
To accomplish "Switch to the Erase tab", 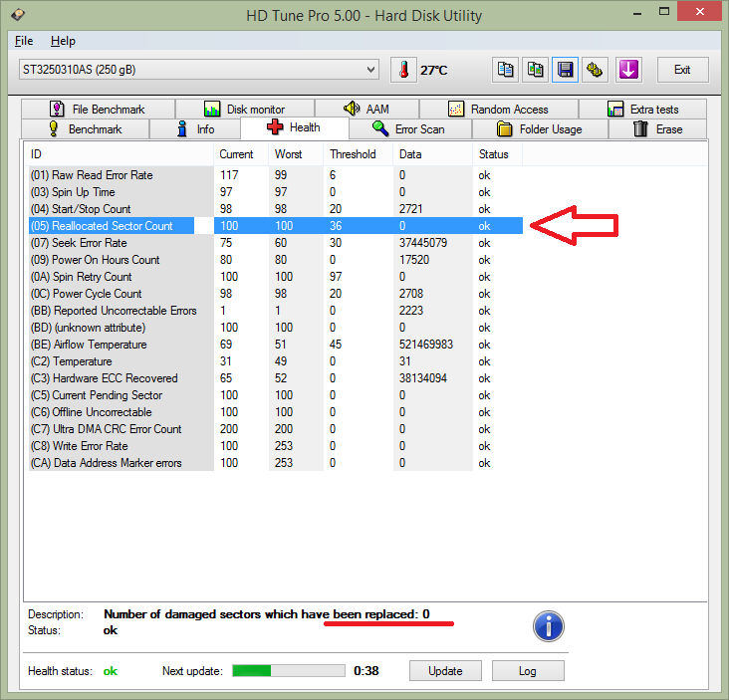I will (657, 129).
